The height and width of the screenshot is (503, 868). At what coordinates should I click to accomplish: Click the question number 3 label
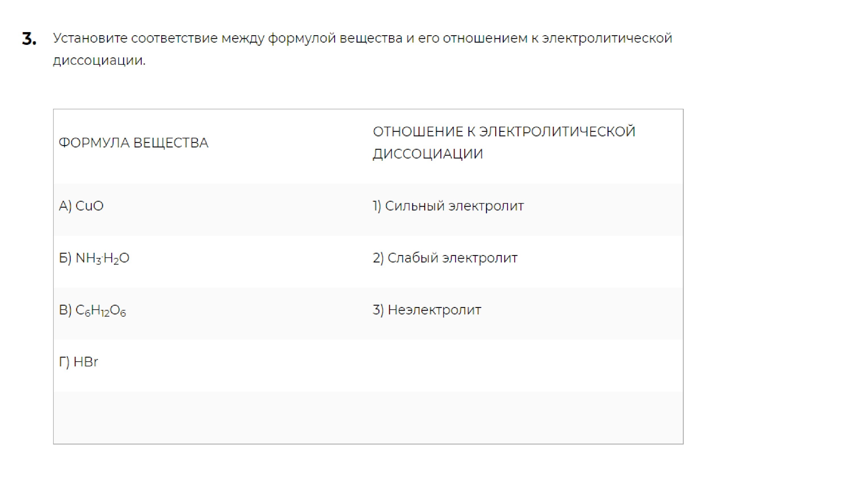(x=29, y=39)
